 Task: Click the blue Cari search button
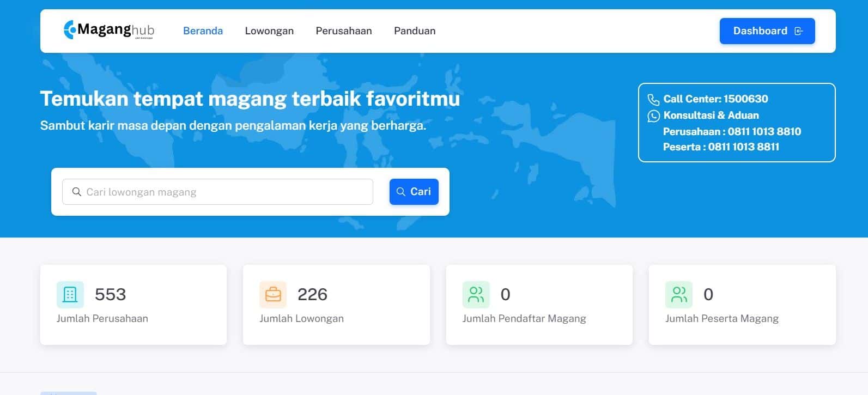414,192
